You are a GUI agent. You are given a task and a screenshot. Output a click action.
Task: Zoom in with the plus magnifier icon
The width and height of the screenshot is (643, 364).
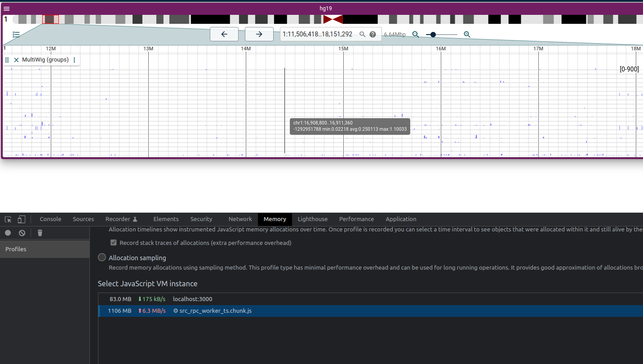(467, 34)
